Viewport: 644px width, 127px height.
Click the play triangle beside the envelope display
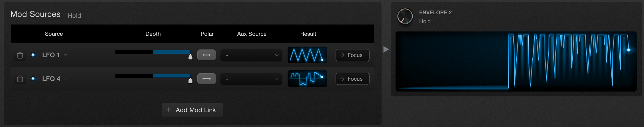[386, 49]
